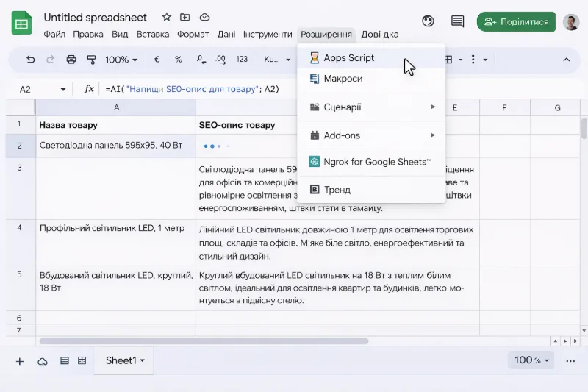This screenshot has height=392, width=588.
Task: Format as percent
Action: click(178, 60)
